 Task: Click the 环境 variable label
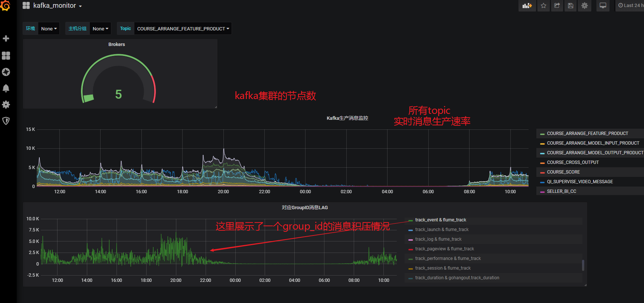[30, 29]
